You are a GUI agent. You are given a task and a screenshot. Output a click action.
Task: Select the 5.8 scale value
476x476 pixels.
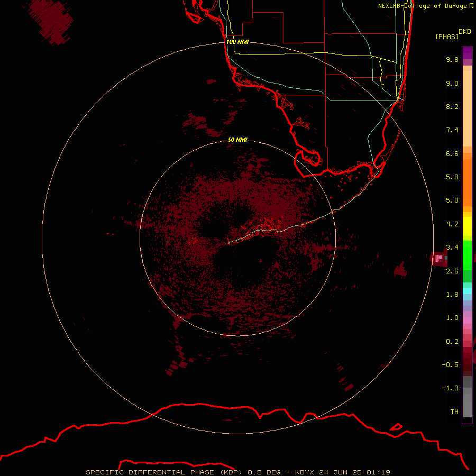coord(452,177)
